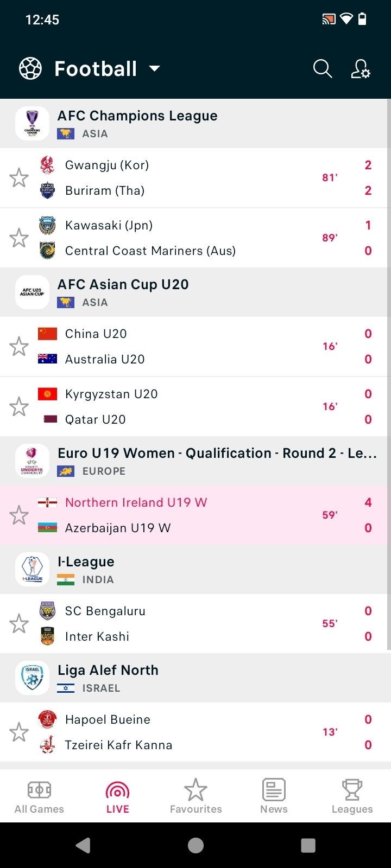Screen dimensions: 391x868
Task: Tap Android back navigation button
Action: click(x=83, y=845)
